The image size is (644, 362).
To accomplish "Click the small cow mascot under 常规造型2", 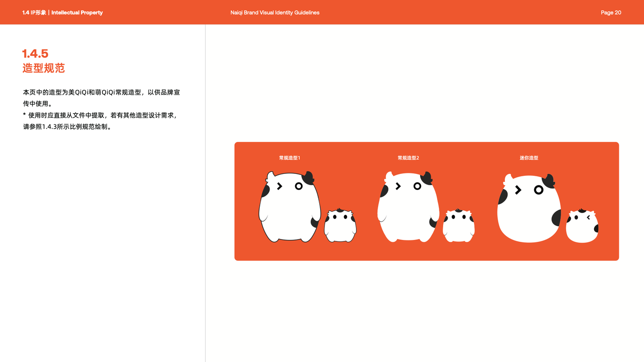I will (x=458, y=225).
